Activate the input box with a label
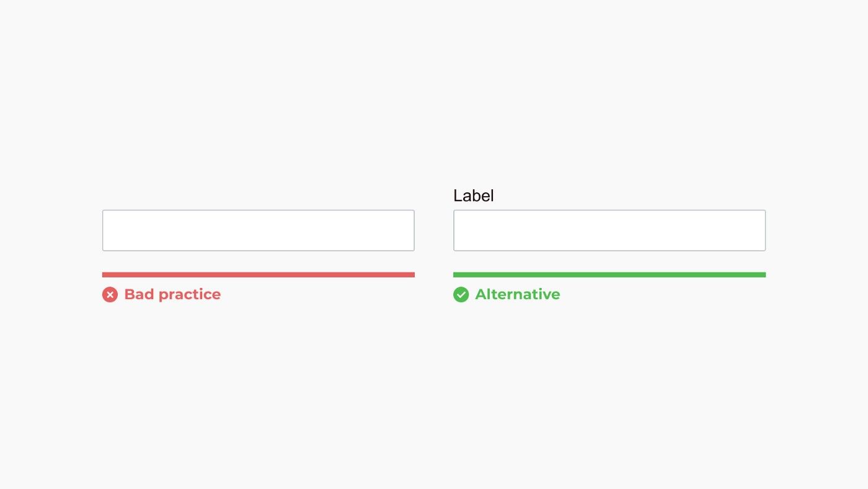The width and height of the screenshot is (868, 489). 609,230
